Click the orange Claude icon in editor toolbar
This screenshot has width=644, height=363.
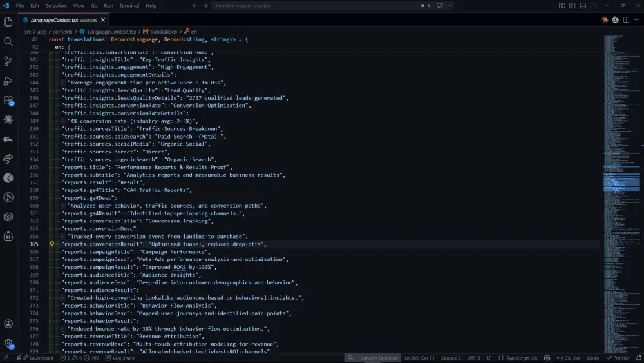[605, 20]
